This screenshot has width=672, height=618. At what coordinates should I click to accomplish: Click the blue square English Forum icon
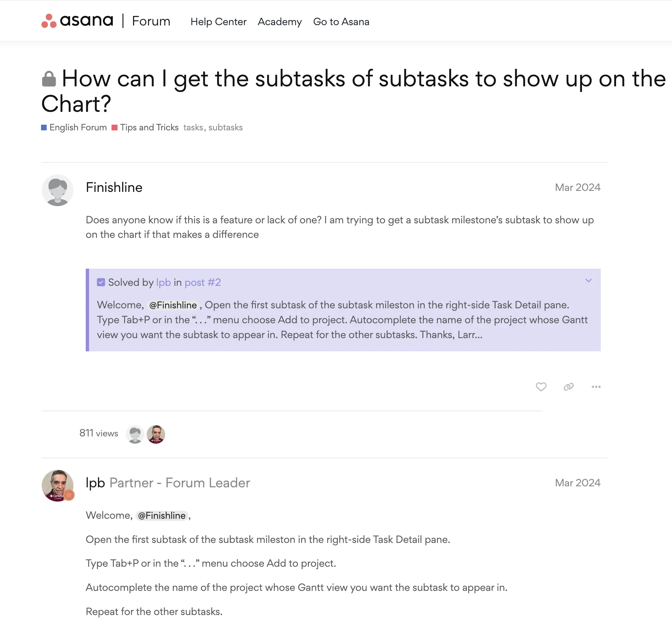click(x=45, y=128)
